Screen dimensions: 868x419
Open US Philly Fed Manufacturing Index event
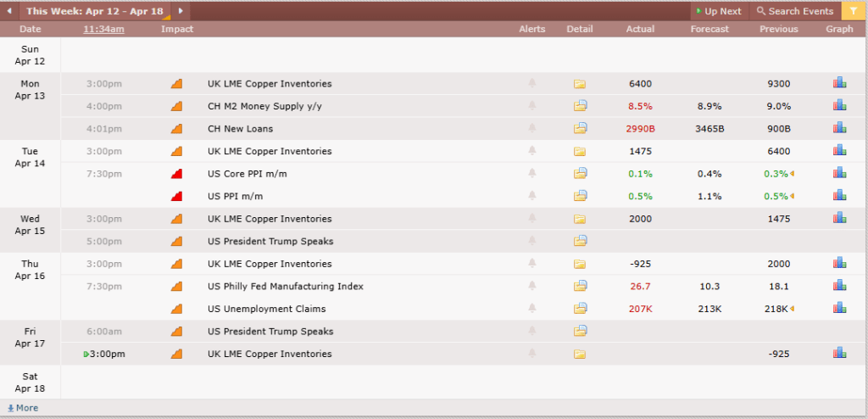click(x=285, y=286)
